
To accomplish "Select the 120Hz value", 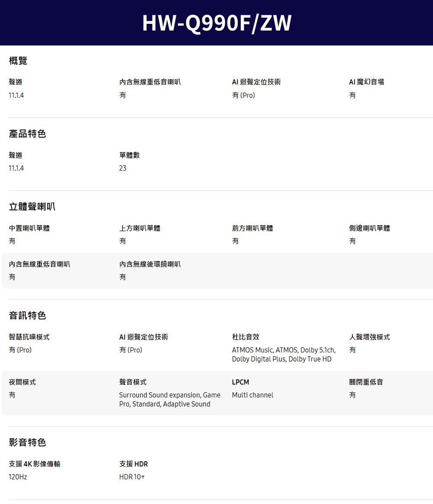I will 18,477.
